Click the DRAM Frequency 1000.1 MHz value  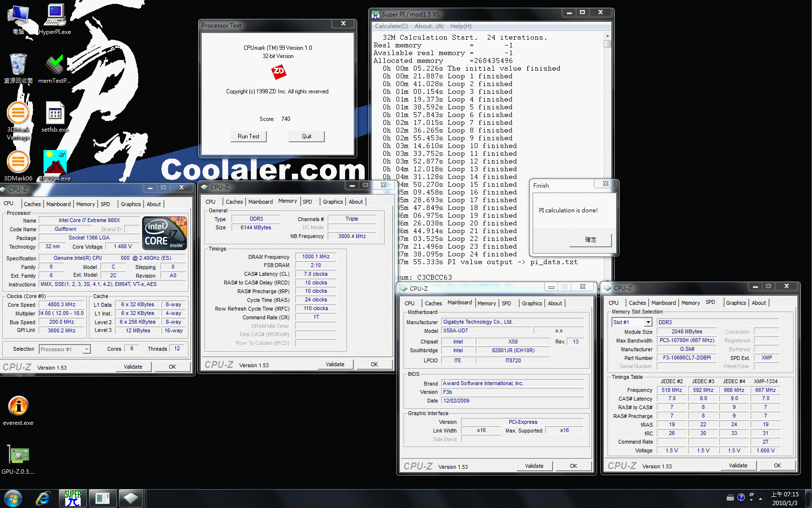coord(316,257)
